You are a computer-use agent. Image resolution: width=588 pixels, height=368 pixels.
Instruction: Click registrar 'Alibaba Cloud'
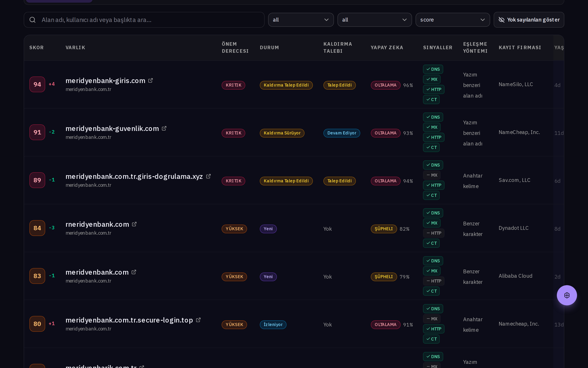515,276
